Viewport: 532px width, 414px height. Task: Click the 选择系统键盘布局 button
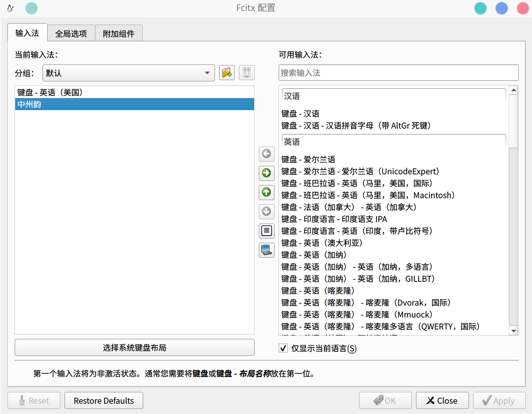[134, 347]
